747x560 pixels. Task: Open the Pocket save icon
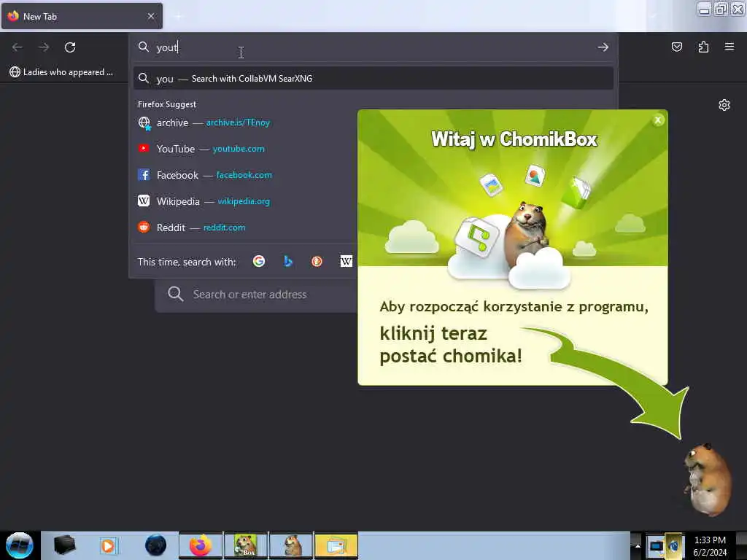[x=676, y=47]
